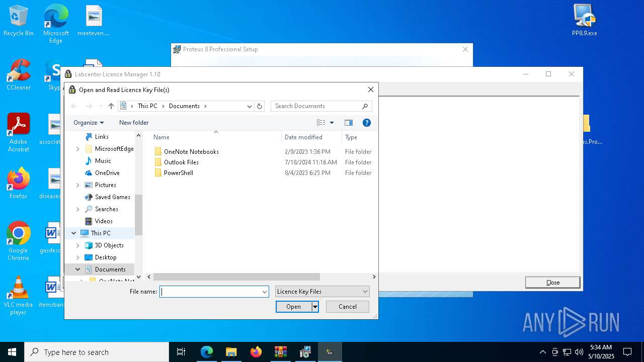Show hidden system tray icons
This screenshot has height=362, width=644.
pos(542,352)
